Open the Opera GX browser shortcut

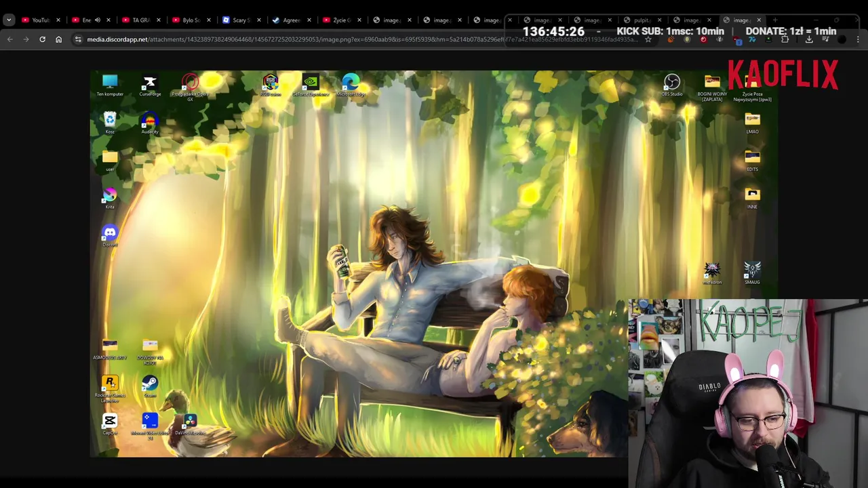coord(190,87)
